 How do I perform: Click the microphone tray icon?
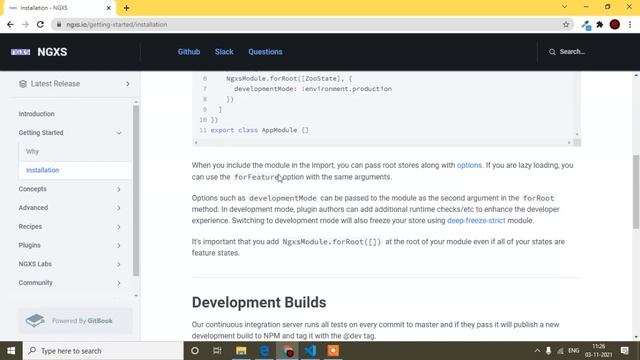pyautogui.click(x=549, y=351)
